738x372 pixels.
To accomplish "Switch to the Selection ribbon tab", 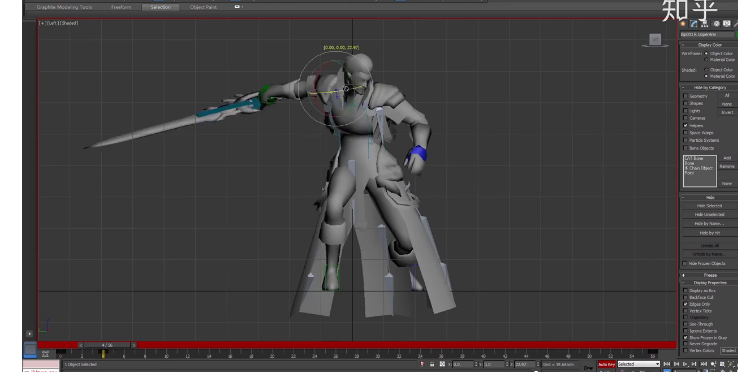I will (160, 7).
